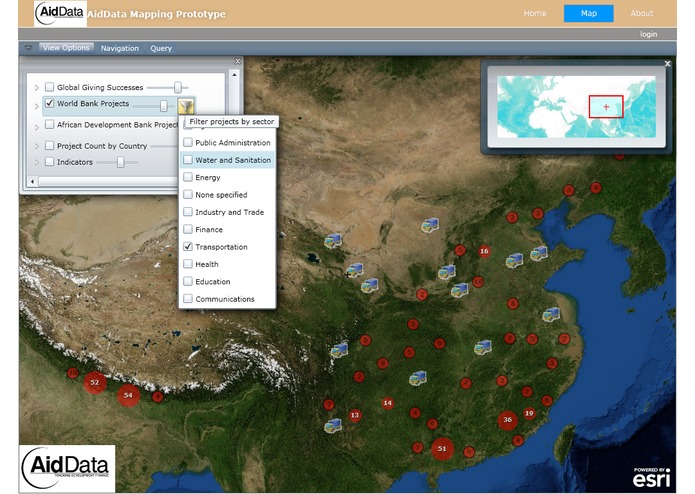Click the red extent rectangle in overview map
Screen dimensions: 695x494
[606, 107]
